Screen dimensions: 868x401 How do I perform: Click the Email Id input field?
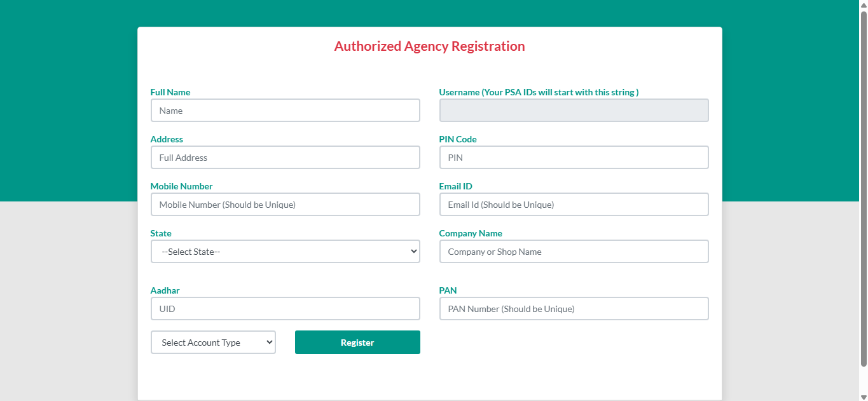click(574, 205)
